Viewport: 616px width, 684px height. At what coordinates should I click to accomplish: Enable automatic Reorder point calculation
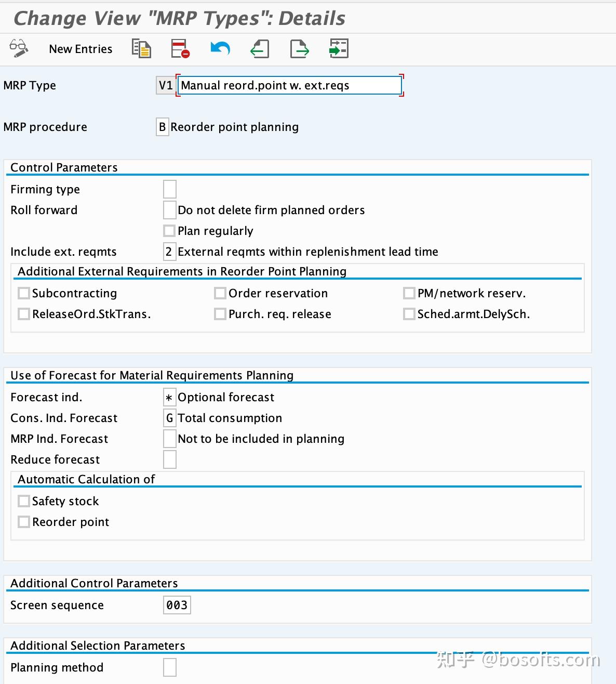click(x=23, y=521)
